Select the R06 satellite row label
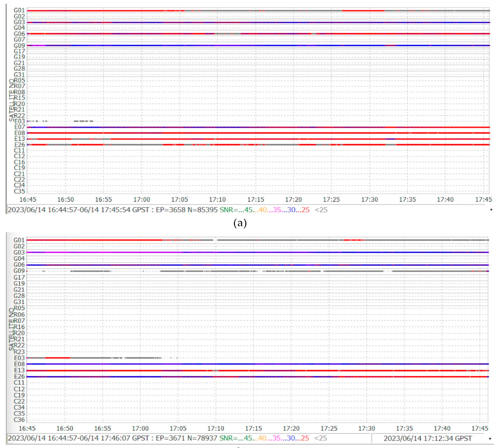The height and width of the screenshot is (448, 498). 19,315
